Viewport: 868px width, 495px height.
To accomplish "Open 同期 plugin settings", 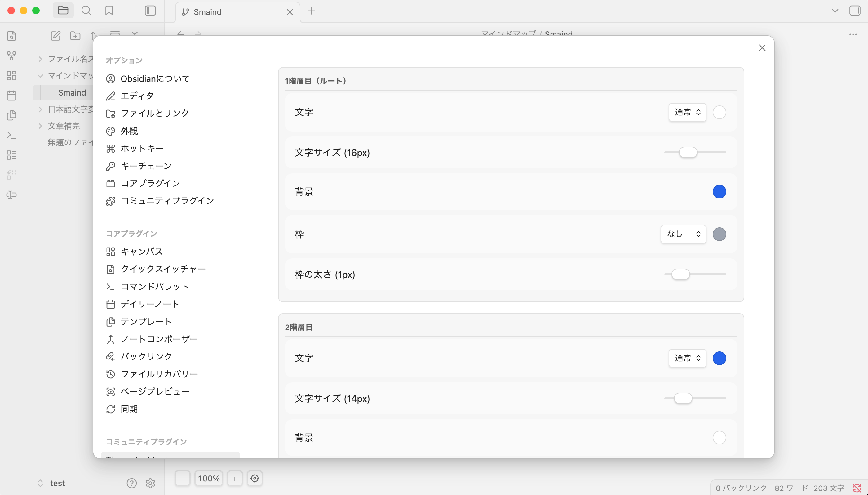I will tap(171, 409).
